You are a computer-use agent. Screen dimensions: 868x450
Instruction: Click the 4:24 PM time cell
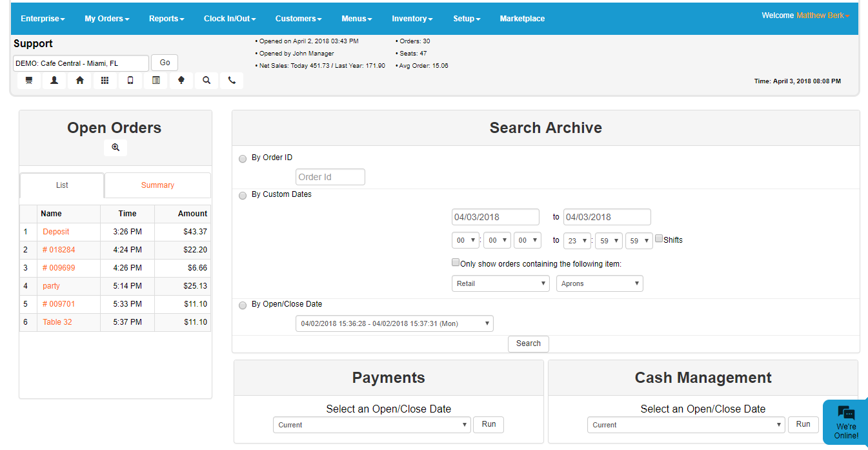[x=128, y=250]
